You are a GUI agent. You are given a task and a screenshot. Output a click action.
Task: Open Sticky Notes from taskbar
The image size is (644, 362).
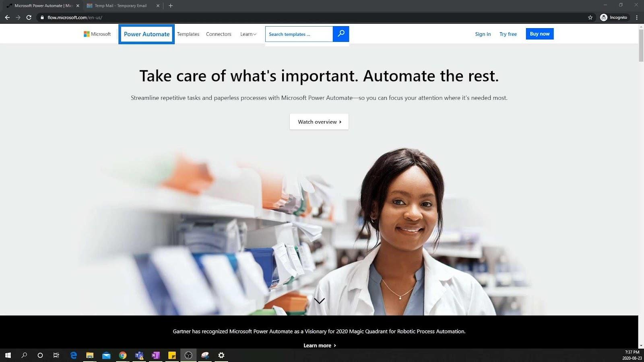(172, 355)
